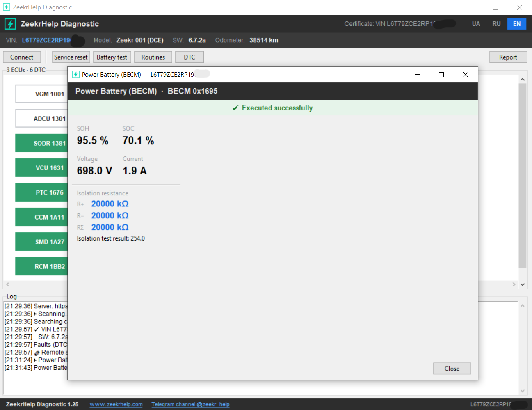The image size is (532, 410).
Task: Minimize the main ZeekrHelp Diagnostic window
Action: [x=472, y=7]
